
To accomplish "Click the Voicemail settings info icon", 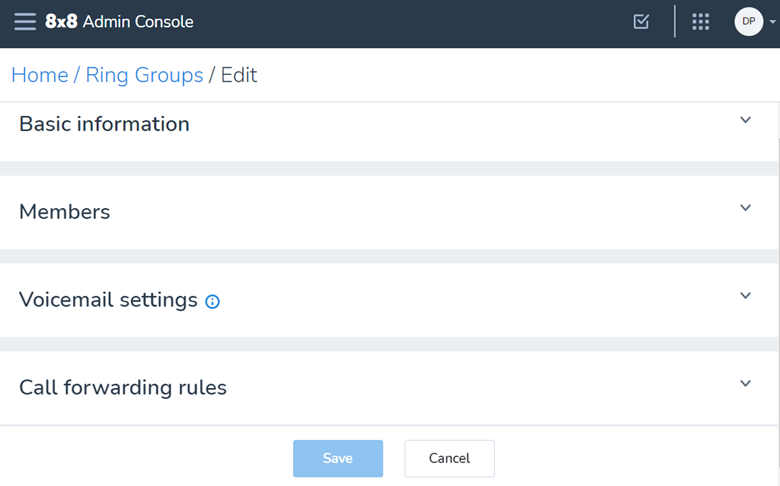I will (212, 301).
